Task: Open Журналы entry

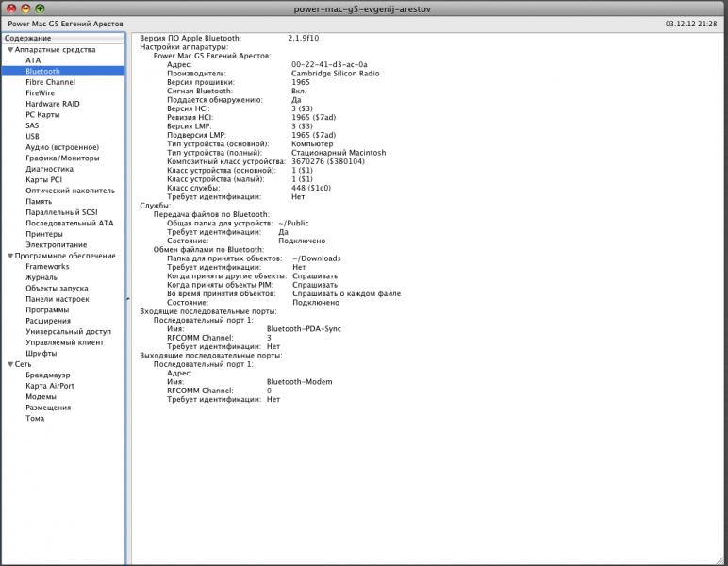Action: [x=42, y=277]
